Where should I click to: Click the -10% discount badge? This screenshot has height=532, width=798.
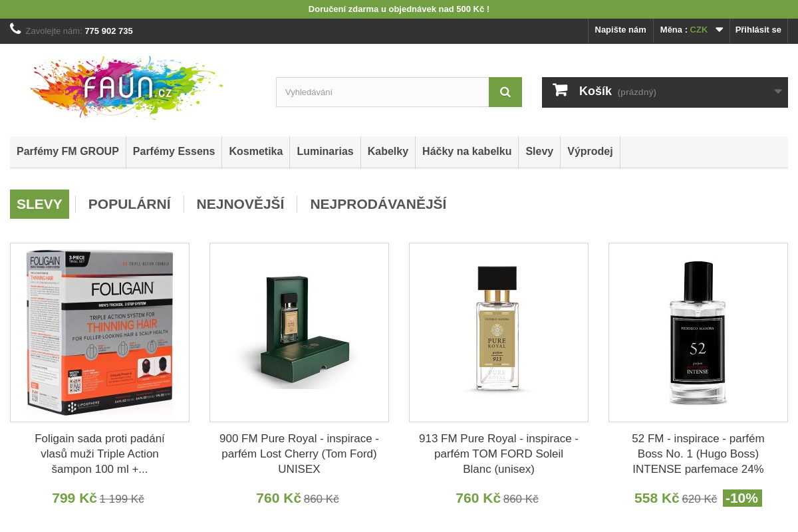coord(742,498)
